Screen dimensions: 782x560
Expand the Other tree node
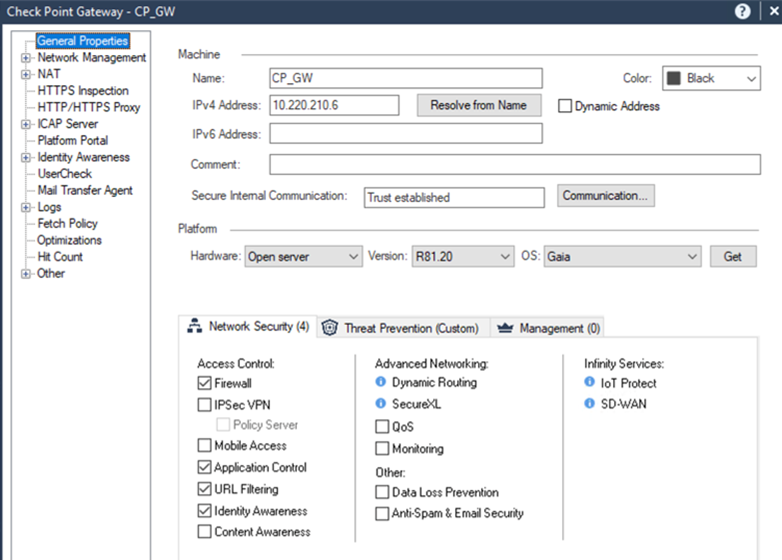tap(25, 274)
